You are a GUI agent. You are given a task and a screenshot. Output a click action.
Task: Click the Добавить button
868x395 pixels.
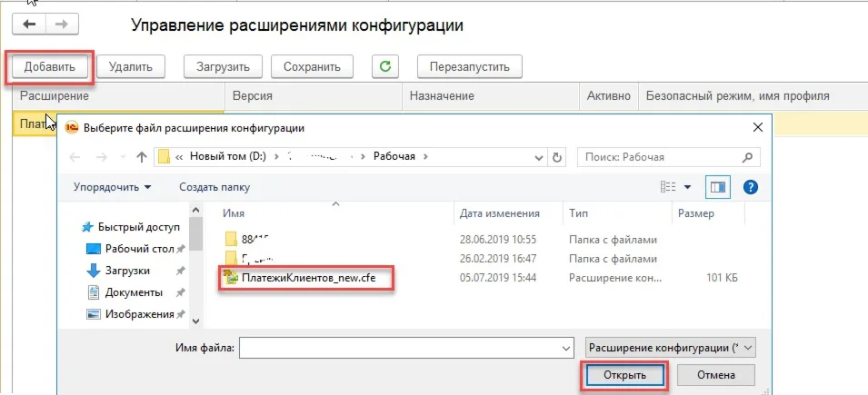[x=49, y=67]
